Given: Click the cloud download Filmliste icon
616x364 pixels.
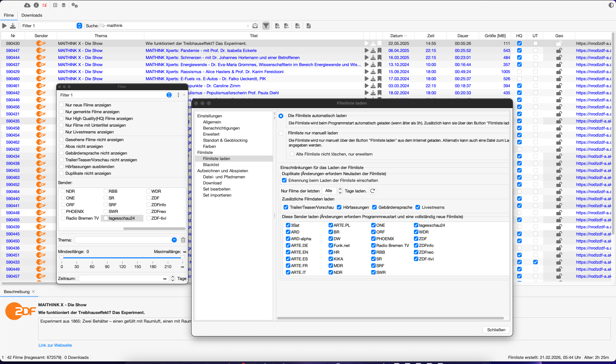Looking at the screenshot, I should click(x=27, y=5).
